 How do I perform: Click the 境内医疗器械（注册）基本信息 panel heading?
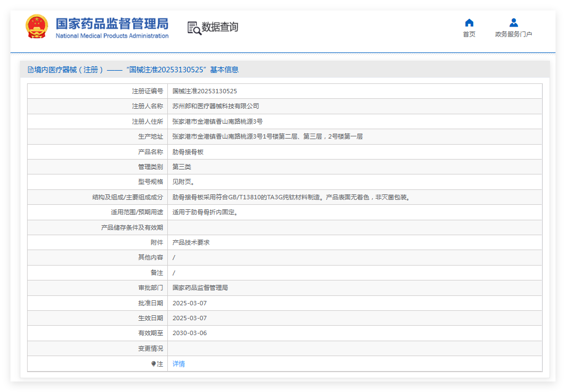[x=133, y=70]
